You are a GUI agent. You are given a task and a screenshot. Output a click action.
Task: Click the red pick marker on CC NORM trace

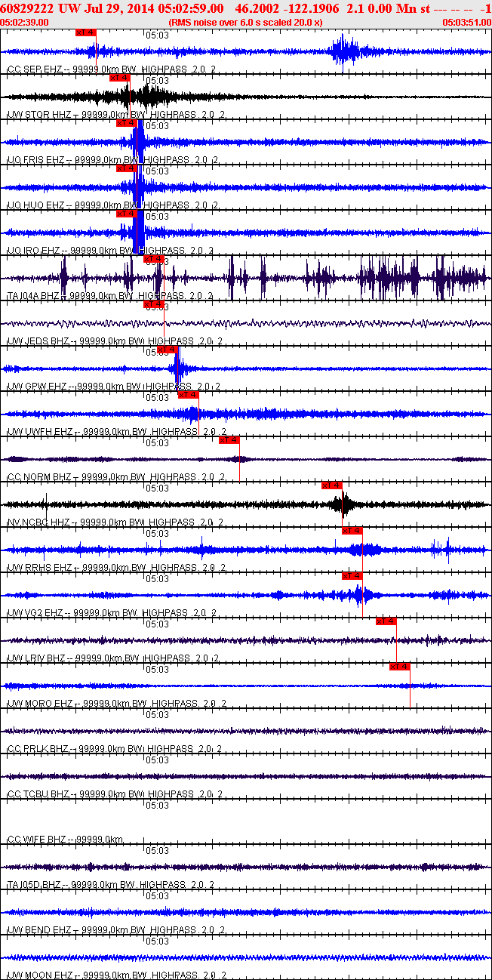click(229, 440)
